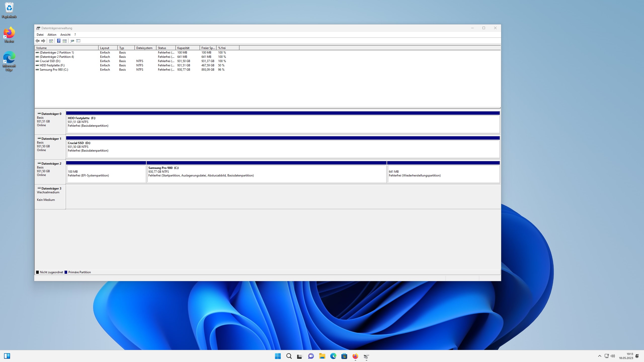Select the Papierkorb desktop icon
The image size is (644, 362).
pos(9,10)
